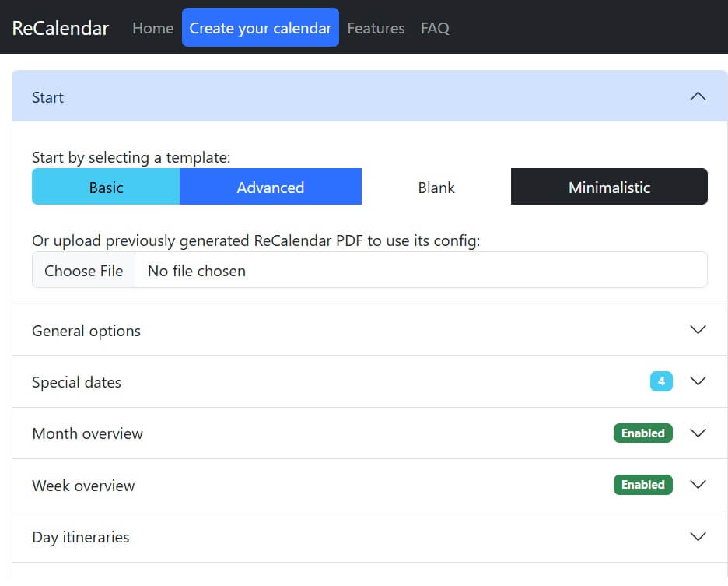Image resolution: width=728 pixels, height=586 pixels.
Task: Collapse the Start section chevron
Action: pyautogui.click(x=698, y=96)
